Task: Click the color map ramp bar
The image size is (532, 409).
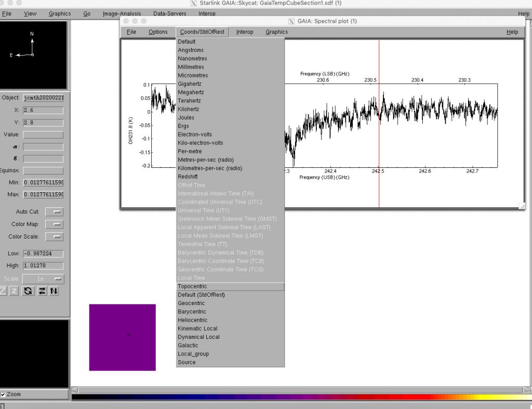Action: coord(301,398)
